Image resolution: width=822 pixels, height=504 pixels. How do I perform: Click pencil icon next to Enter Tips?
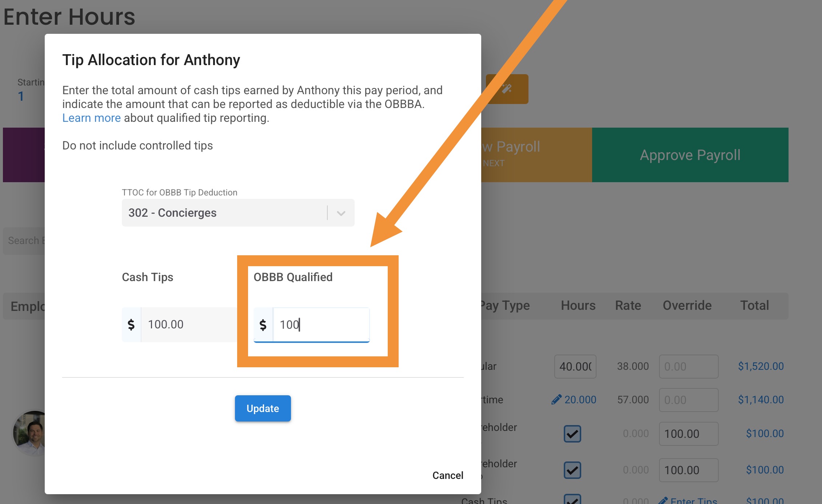[663, 501]
